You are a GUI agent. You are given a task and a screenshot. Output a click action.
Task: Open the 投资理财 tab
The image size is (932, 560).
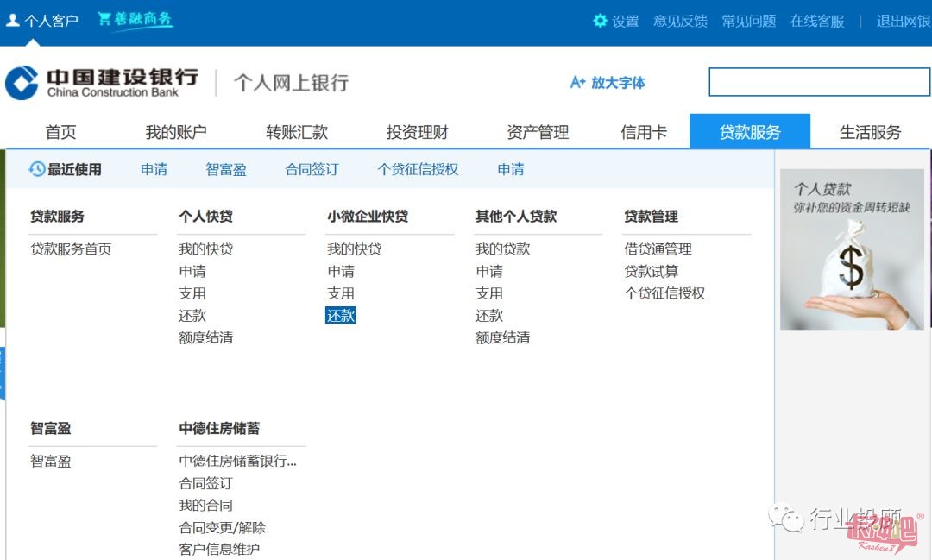coord(418,131)
